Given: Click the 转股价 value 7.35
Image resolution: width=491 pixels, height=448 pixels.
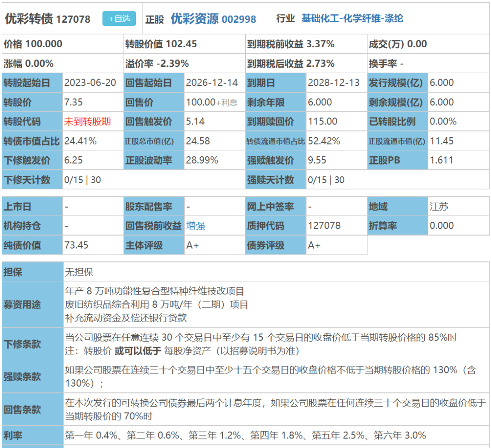Looking at the screenshot, I should 74,102.
